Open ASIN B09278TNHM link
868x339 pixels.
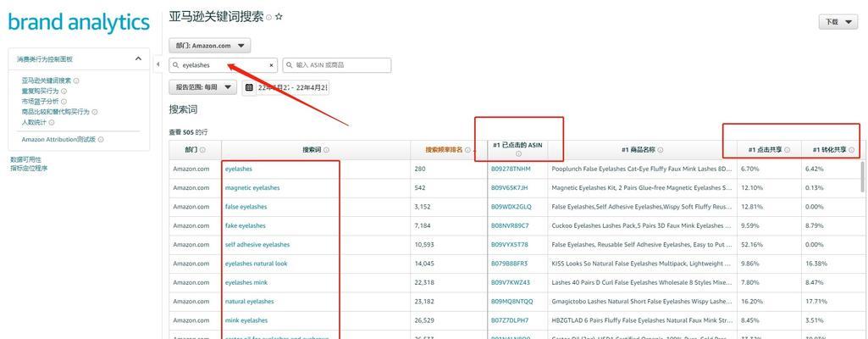(x=511, y=169)
